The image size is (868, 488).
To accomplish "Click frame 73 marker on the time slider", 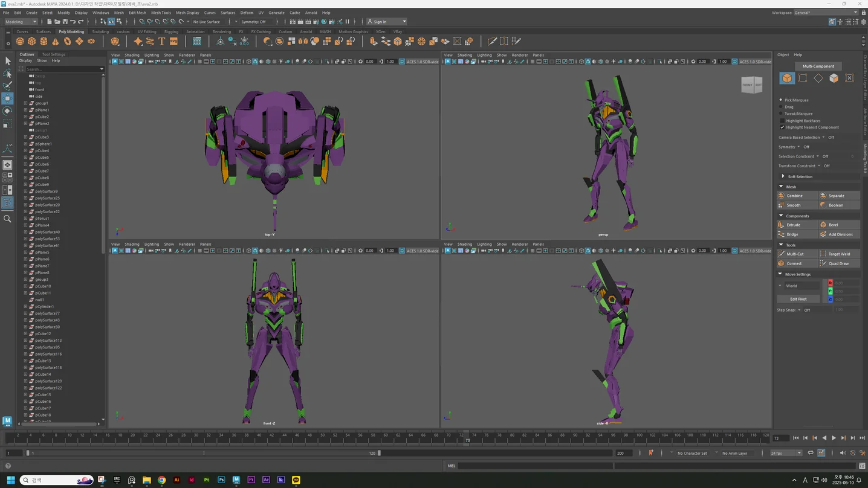I will [467, 438].
